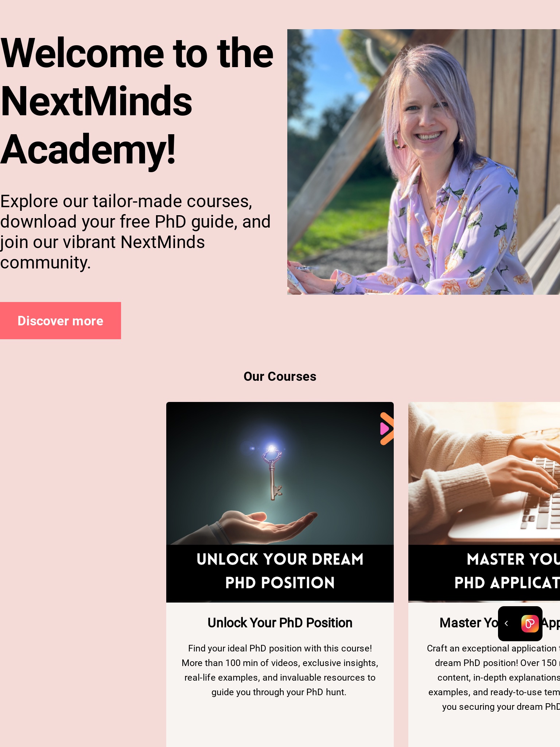Open the 'Master Your...' course title link
560x747 pixels.
(469, 623)
